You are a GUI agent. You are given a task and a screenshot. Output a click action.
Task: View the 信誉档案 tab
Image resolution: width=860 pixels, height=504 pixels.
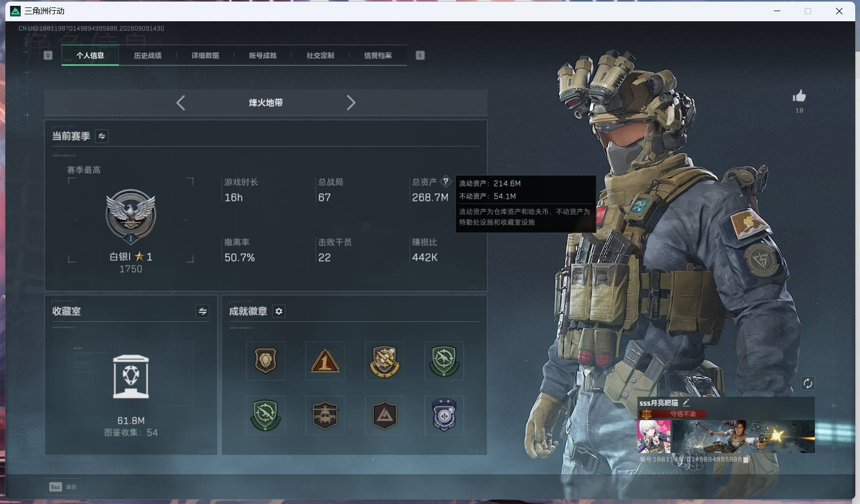coord(378,55)
